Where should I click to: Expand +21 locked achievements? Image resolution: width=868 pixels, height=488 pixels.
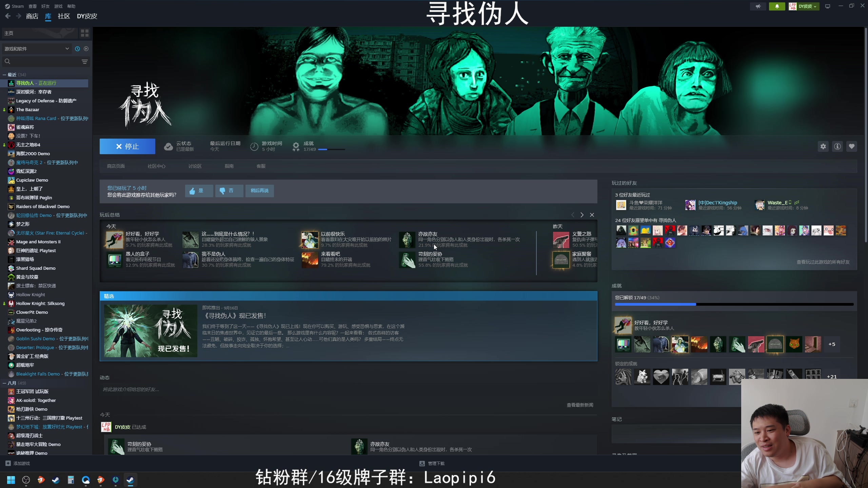[832, 377]
